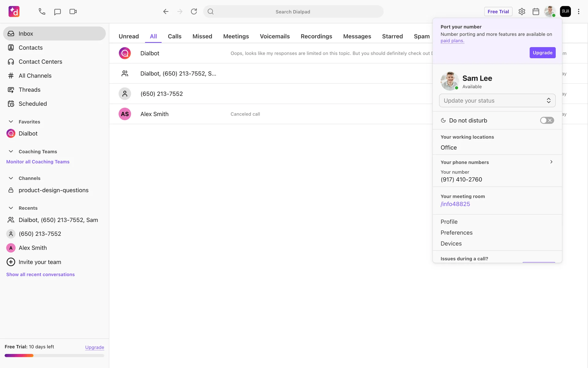588x368 pixels.
Task: Open settings gear icon
Action: click(x=522, y=12)
